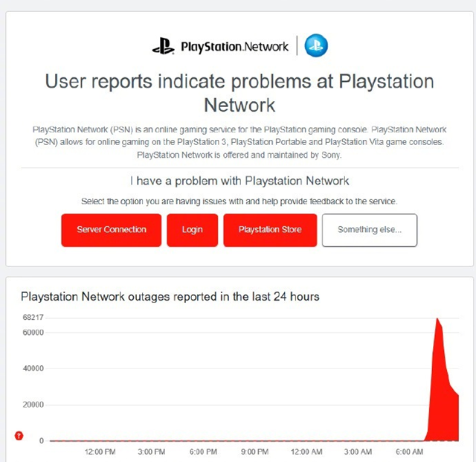Click the red question mark icon
476x462 pixels.
click(x=19, y=435)
